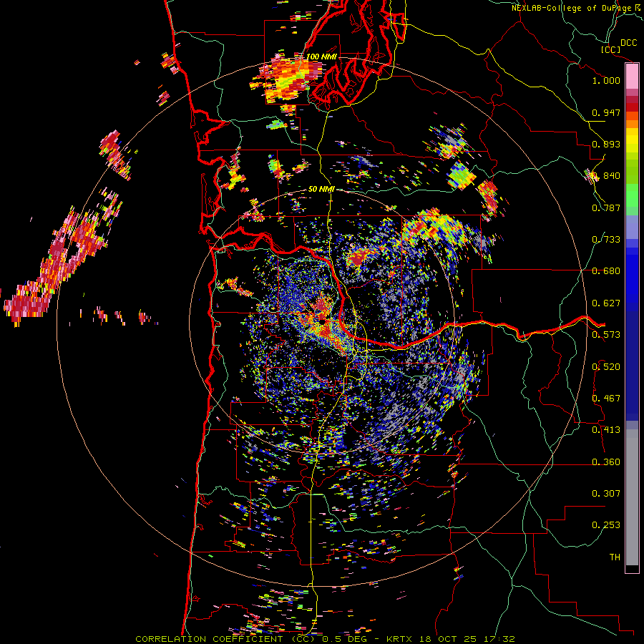Screen dimensions: 644x644
Task: Click the 100 NMI range ring label
Action: tap(321, 57)
